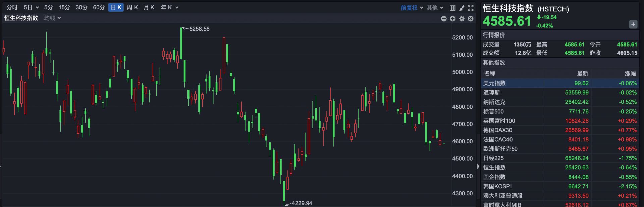Click the 成交量 value 1350万
644x207 pixels.
[522, 45]
